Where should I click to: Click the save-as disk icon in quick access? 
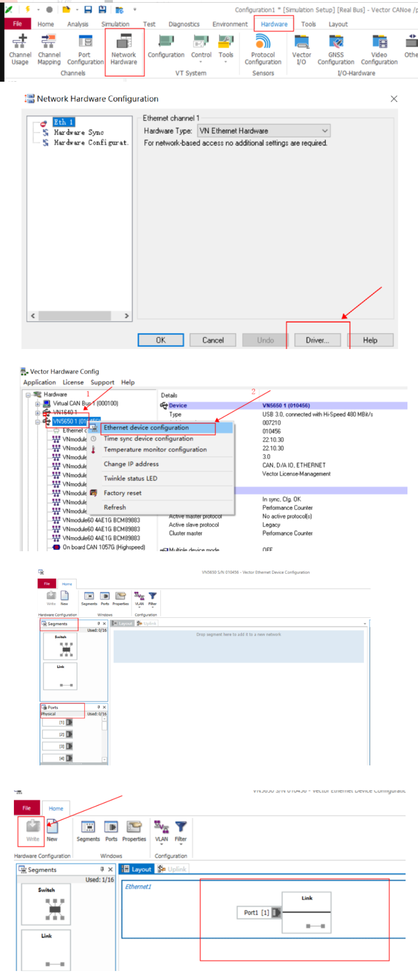click(103, 9)
